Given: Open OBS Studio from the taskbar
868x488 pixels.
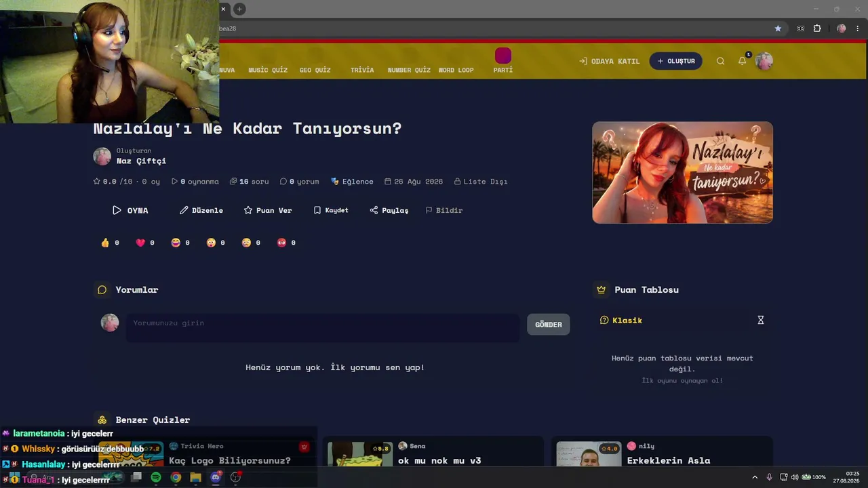Looking at the screenshot, I should pos(235,477).
